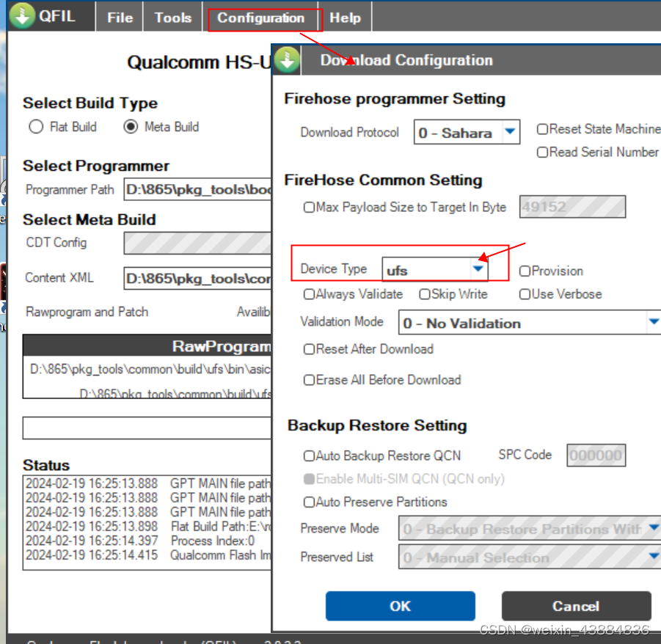661x644 pixels.
Task: Click the Download Configuration dialog green icon
Action: click(x=287, y=60)
